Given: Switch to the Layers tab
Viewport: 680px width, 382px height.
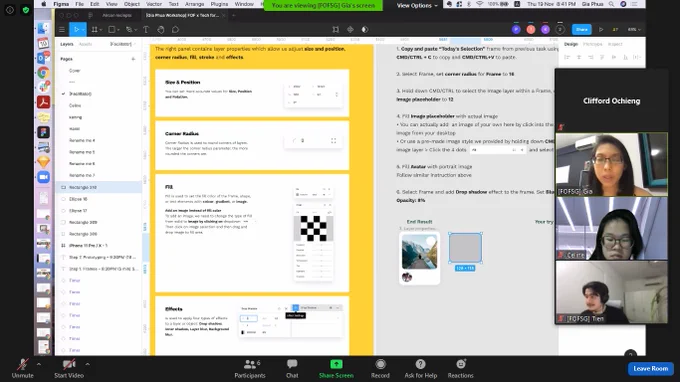Looking at the screenshot, I should point(67,44).
